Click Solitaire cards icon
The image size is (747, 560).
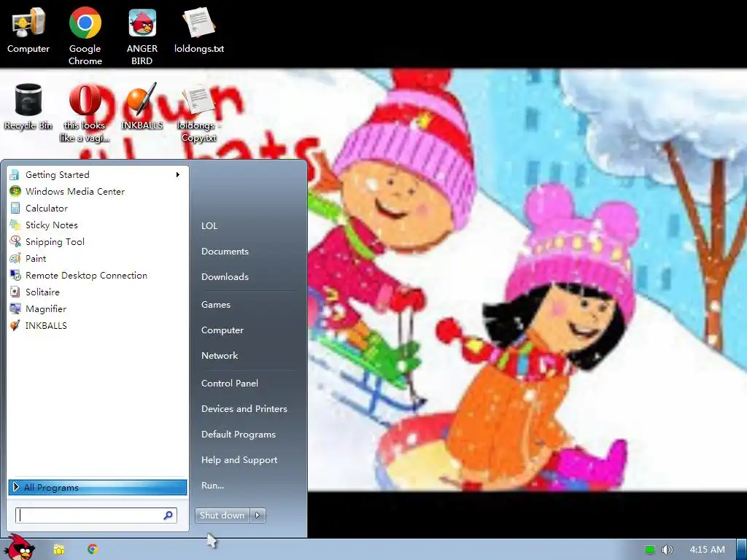click(x=15, y=292)
